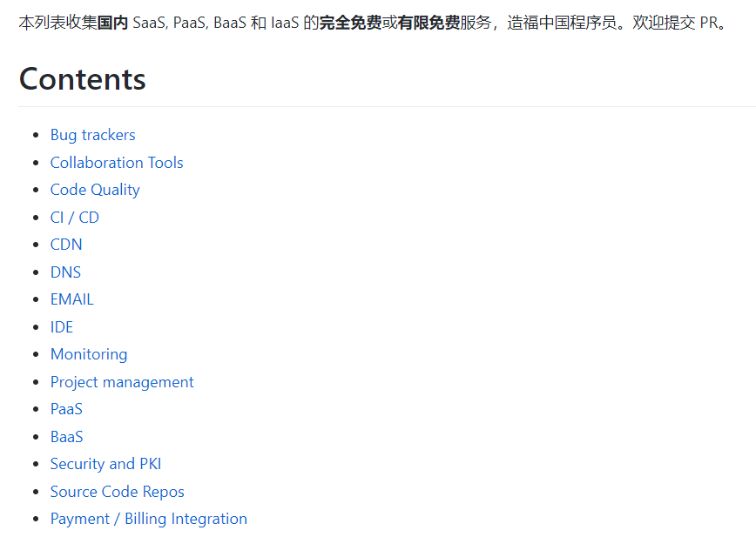Jump to Security and PKI

105,464
